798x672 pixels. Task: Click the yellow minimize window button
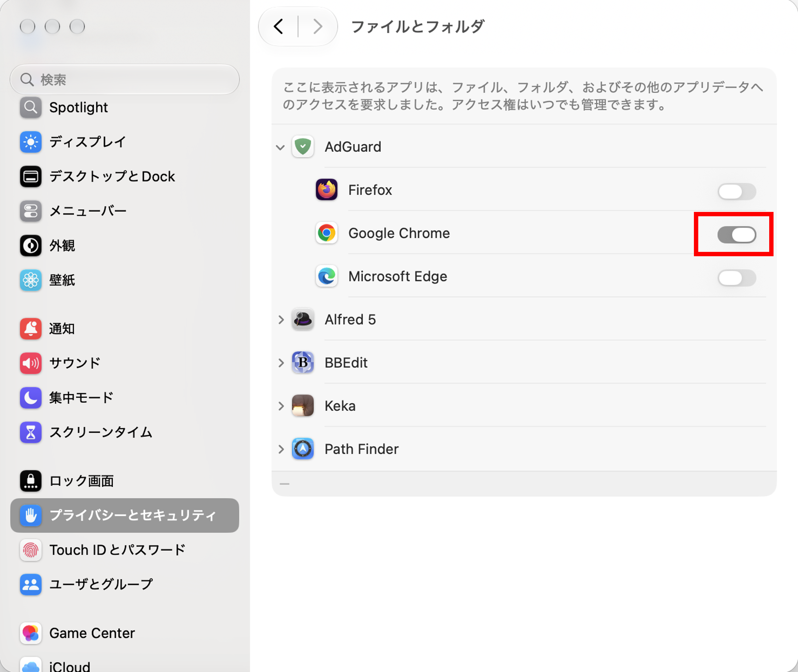(x=52, y=27)
